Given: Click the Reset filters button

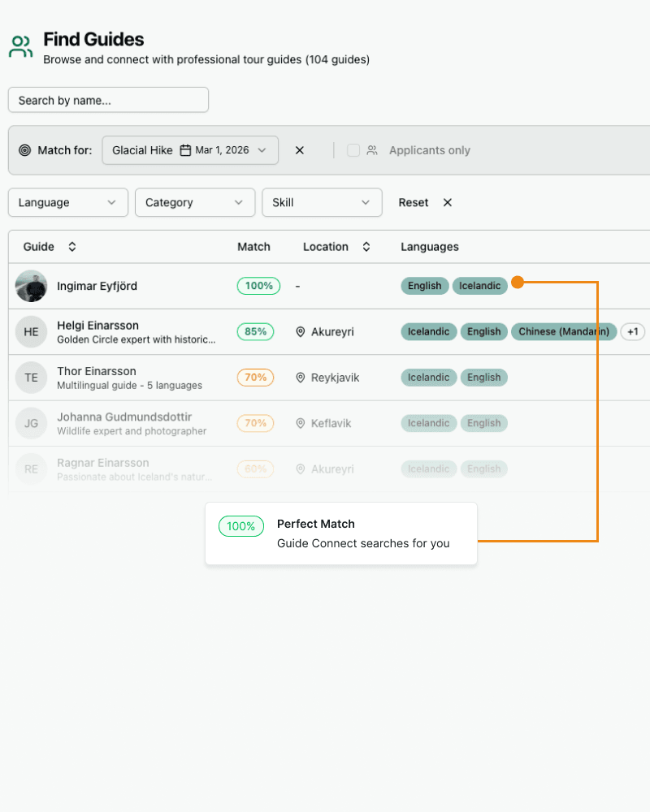Looking at the screenshot, I should point(413,202).
